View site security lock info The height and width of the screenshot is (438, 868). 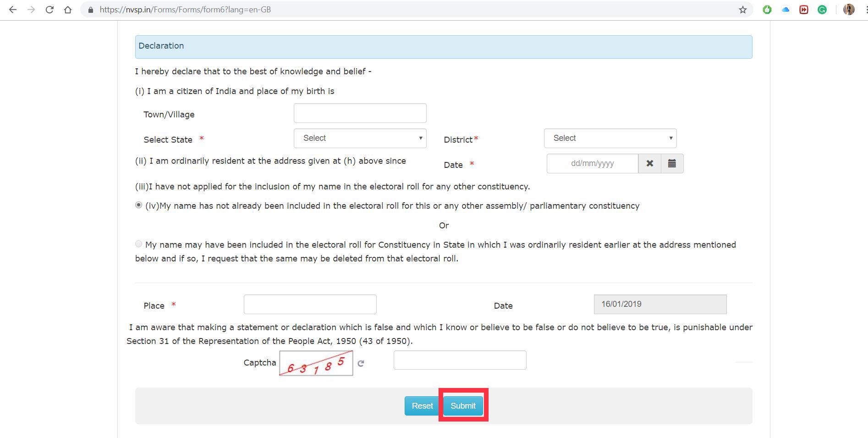coord(90,10)
